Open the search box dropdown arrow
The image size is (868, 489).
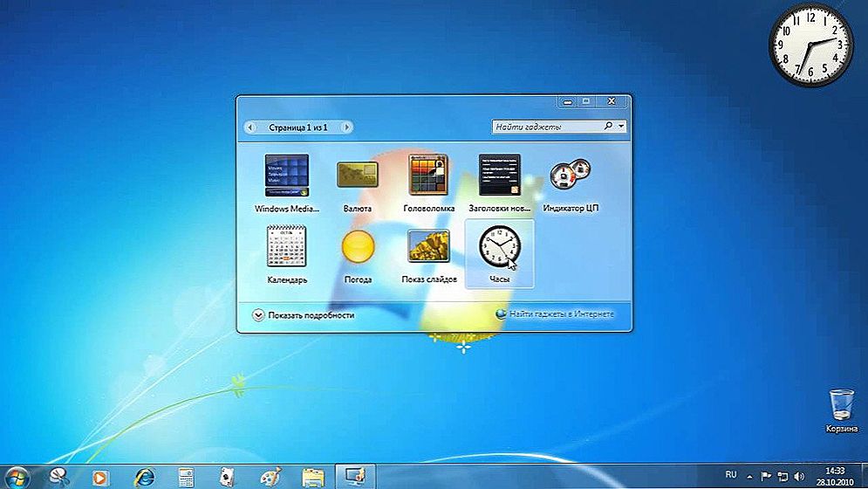621,127
